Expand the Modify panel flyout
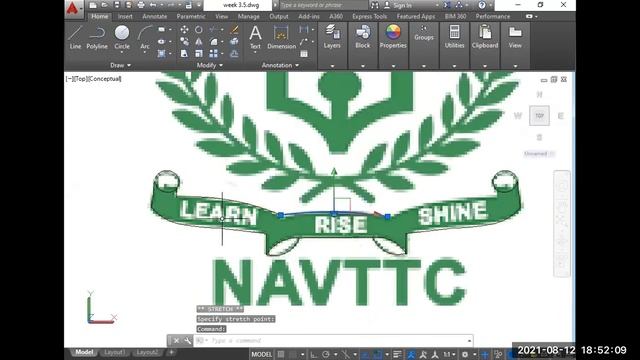This screenshot has height=360, width=640. tap(210, 65)
